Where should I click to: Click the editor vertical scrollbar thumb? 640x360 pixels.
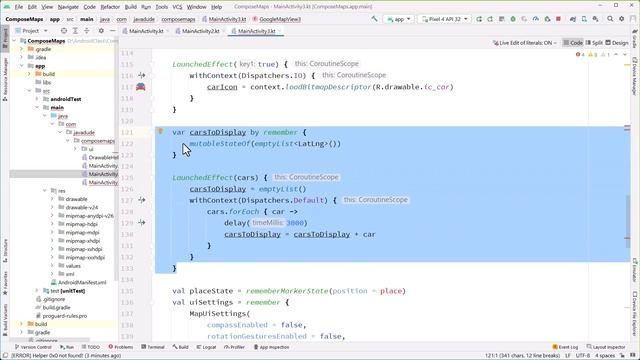(x=627, y=221)
